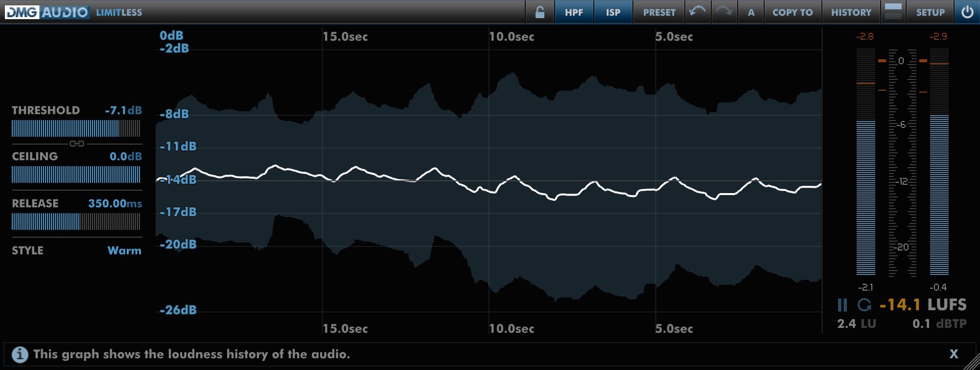The image size is (980, 370).
Task: Click the top 10.0sec time marker
Action: (x=512, y=37)
